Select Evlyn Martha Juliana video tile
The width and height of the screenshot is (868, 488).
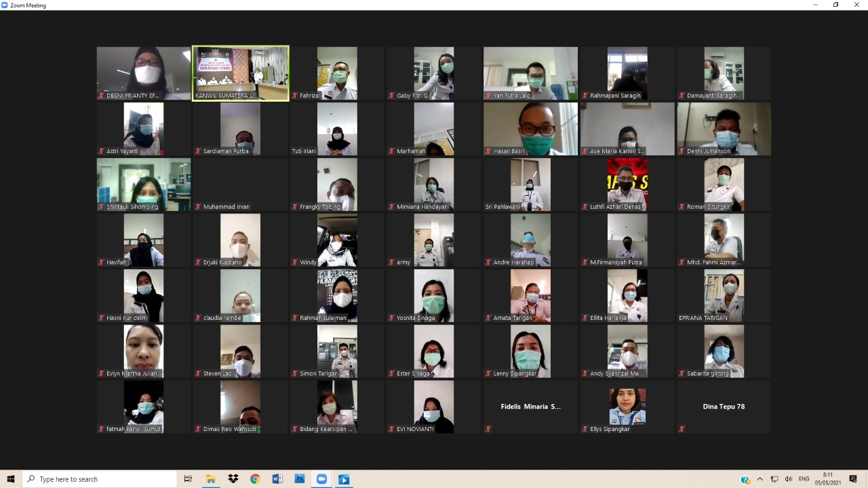pos(144,351)
